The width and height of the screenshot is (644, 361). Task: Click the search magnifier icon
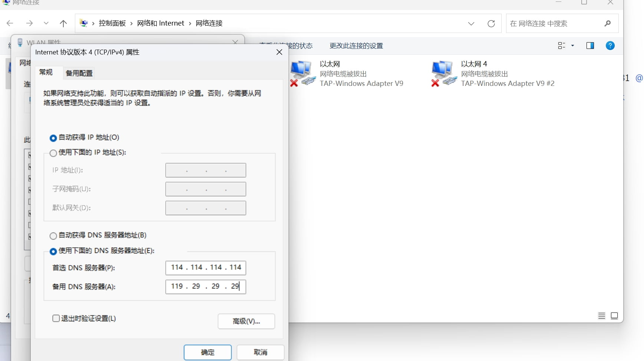607,23
